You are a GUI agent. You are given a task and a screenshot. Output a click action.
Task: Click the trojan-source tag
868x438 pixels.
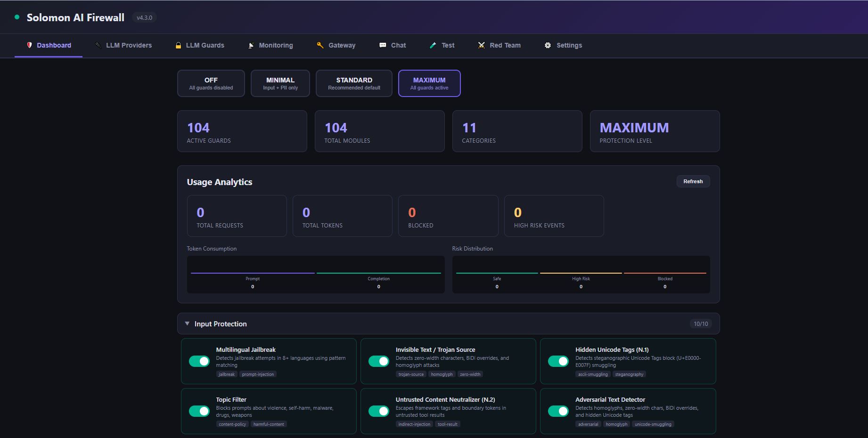(411, 374)
